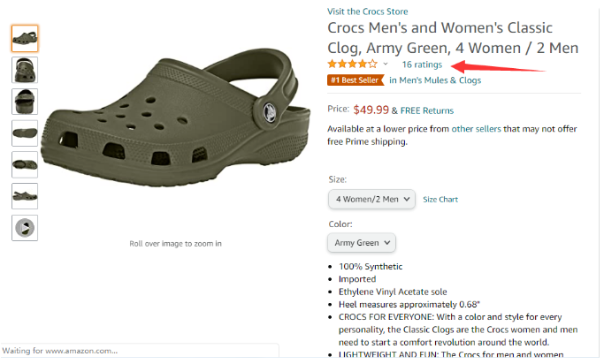Screen dimensions: 604x364
Task: Expand the rating breakdown chevron
Action: coord(386,64)
